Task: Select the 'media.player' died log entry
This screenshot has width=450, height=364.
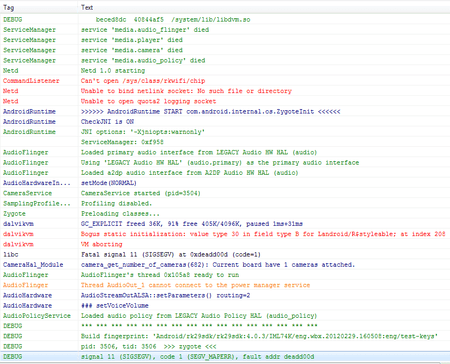Action: pos(225,40)
